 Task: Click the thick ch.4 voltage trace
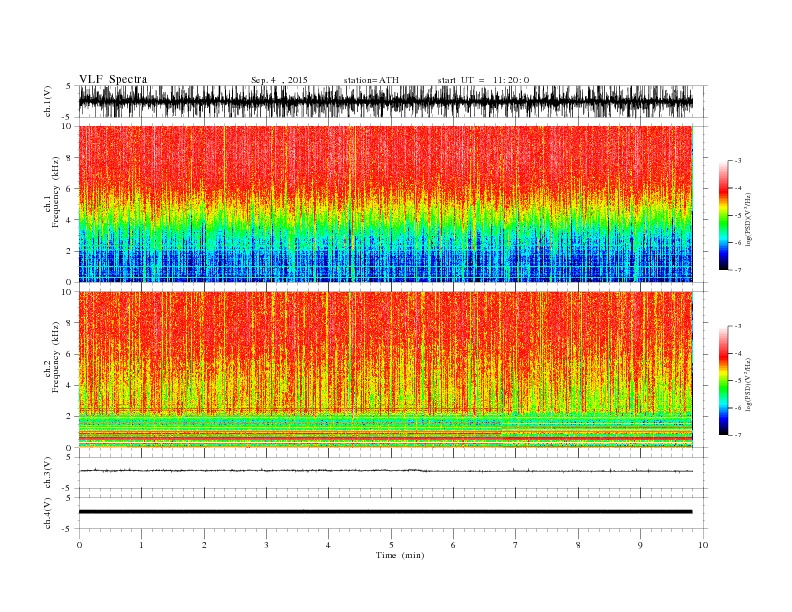coord(386,512)
